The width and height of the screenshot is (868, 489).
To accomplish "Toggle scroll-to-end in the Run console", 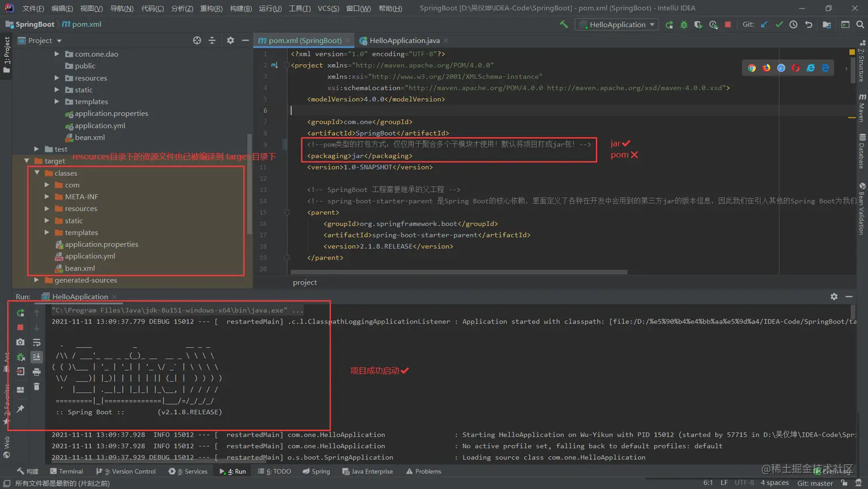I will [36, 357].
